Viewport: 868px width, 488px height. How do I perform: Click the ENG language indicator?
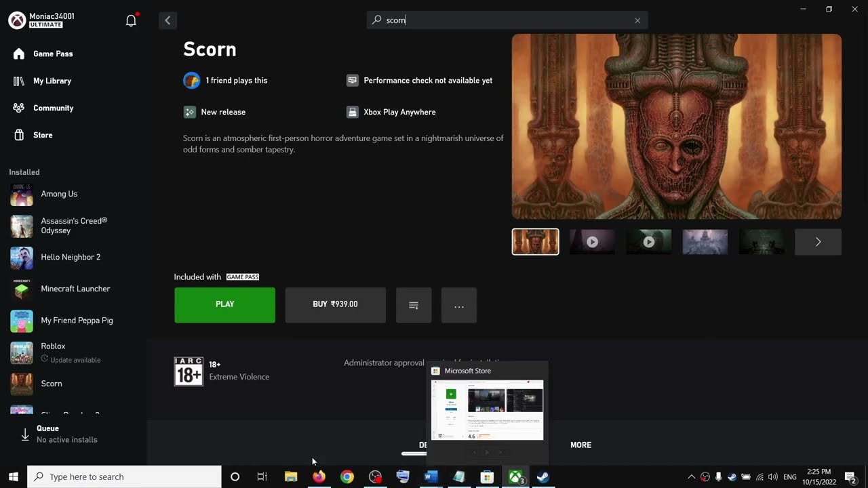click(x=790, y=477)
